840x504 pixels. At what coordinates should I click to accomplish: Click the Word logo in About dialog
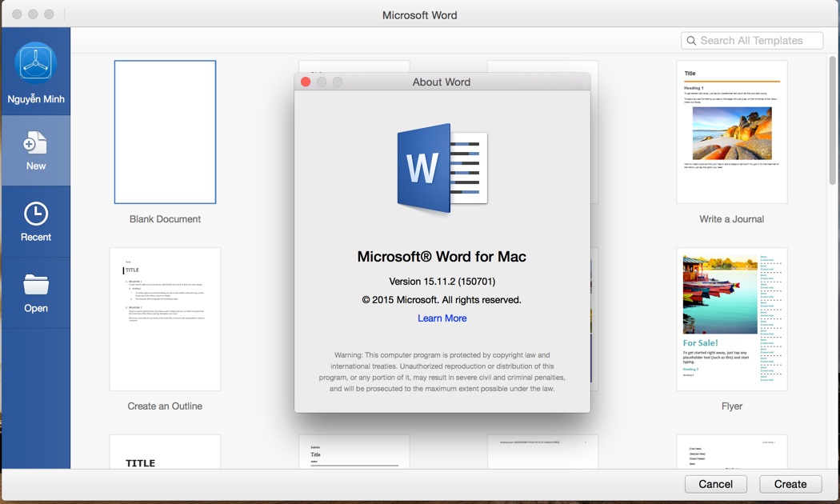442,169
